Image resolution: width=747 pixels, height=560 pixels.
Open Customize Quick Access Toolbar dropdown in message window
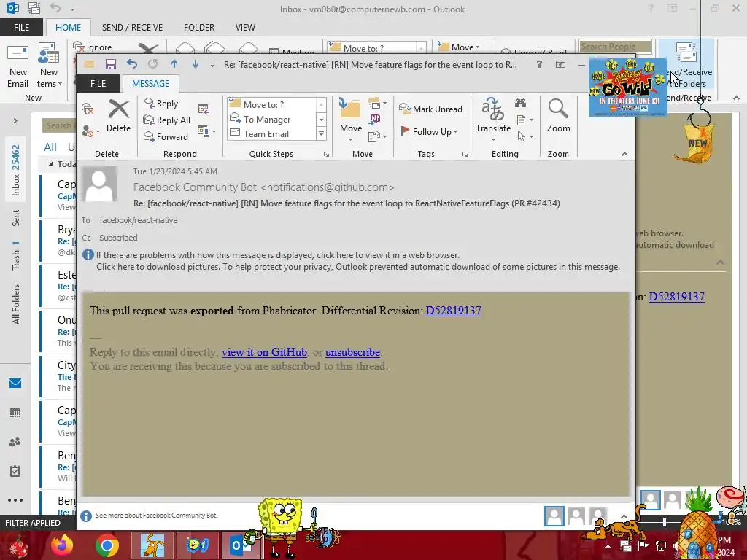(x=212, y=65)
